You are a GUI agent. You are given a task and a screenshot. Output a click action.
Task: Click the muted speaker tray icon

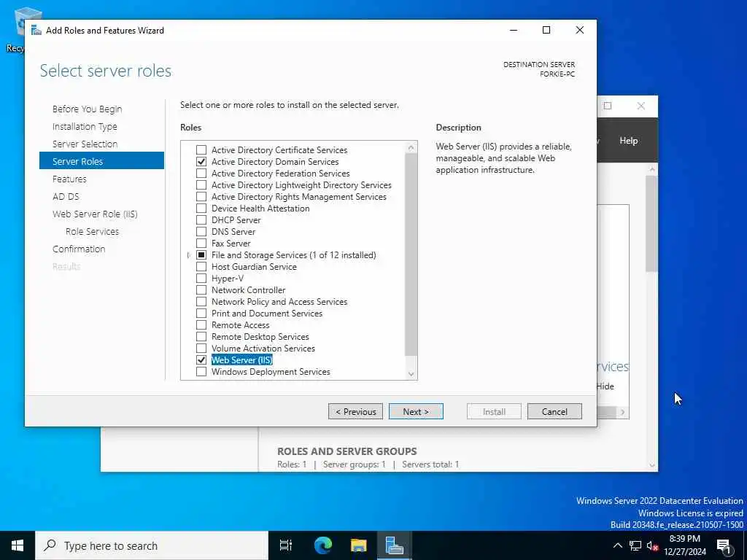coord(653,546)
